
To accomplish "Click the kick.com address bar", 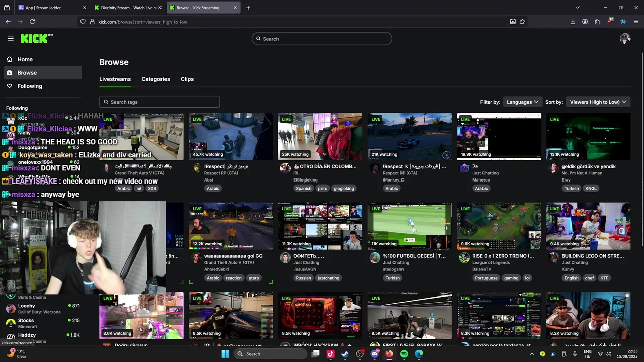I will click(x=302, y=22).
